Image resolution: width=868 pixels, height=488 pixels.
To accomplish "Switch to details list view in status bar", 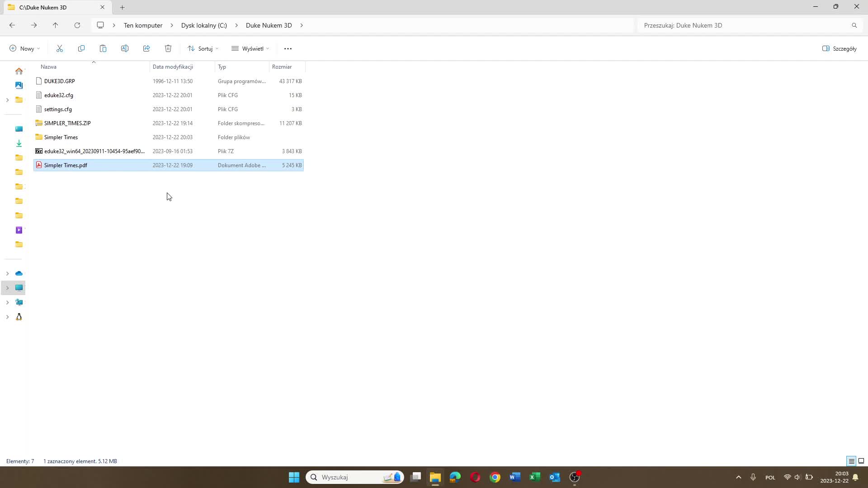I will pyautogui.click(x=851, y=461).
